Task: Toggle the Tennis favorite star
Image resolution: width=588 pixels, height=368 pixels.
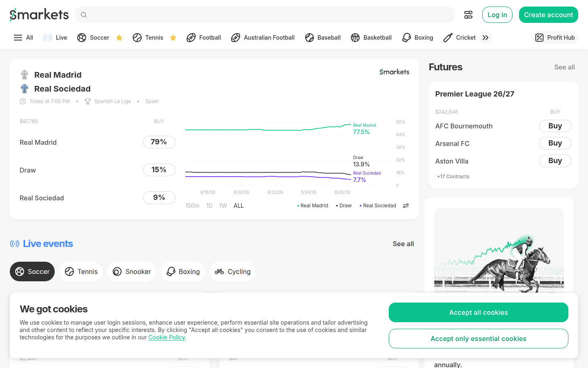Action: pos(173,38)
